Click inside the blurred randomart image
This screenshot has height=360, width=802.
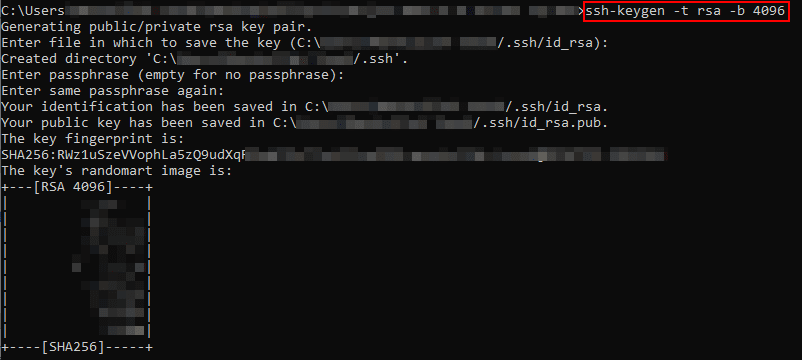click(108, 267)
